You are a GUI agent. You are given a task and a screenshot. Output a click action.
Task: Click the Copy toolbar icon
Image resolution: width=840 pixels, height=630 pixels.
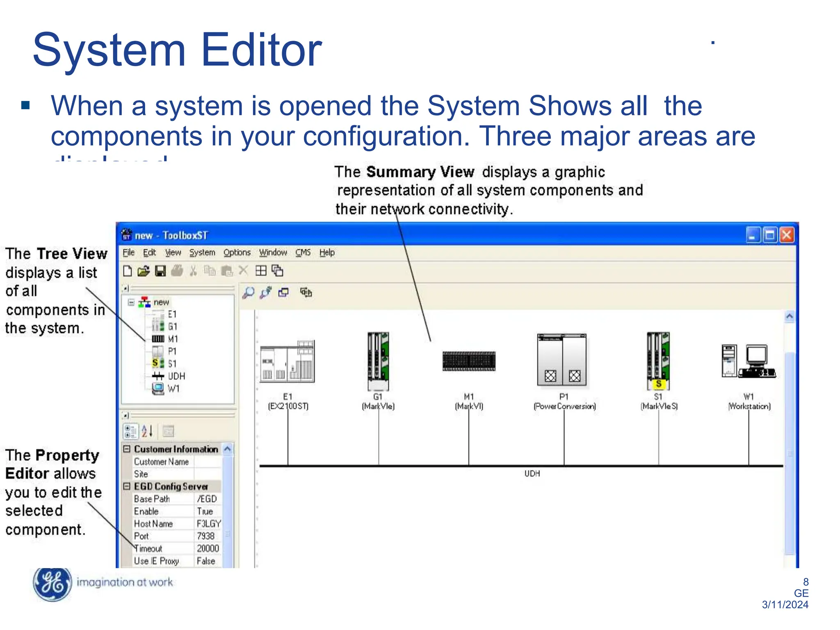click(210, 271)
